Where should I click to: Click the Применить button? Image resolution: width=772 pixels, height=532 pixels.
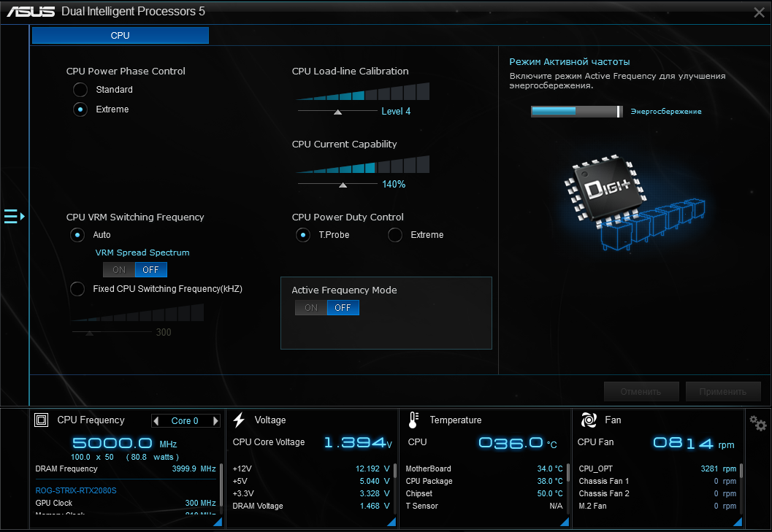(723, 392)
